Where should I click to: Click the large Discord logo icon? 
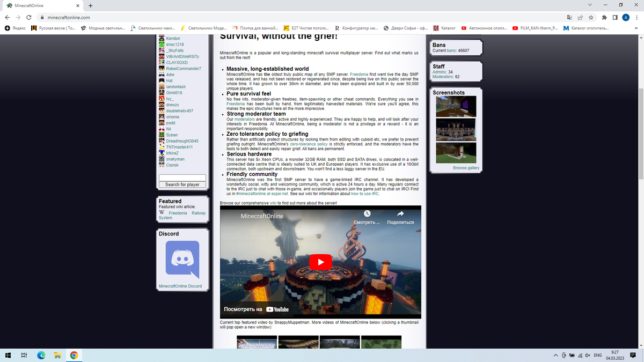point(182,260)
